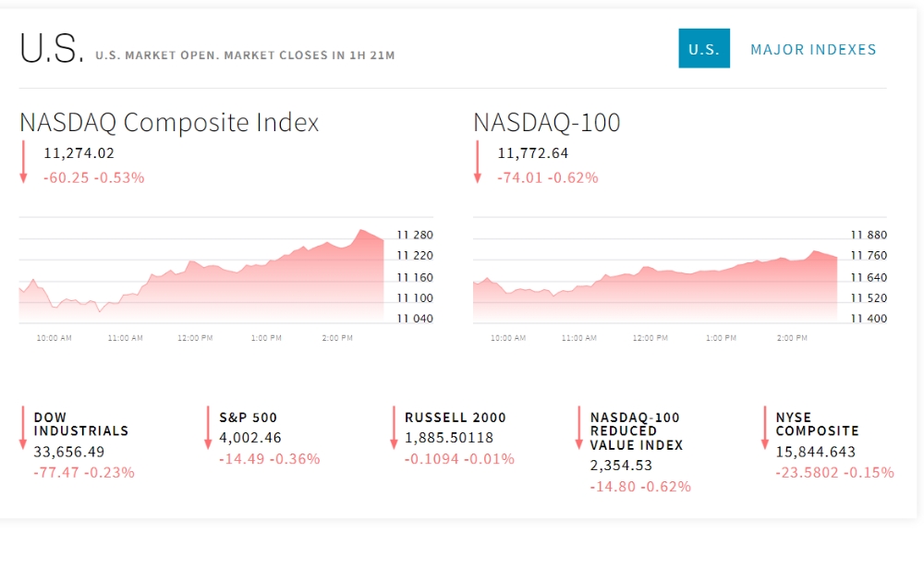
Task: Open the NASDAQ Composite Index heading
Action: (x=169, y=122)
